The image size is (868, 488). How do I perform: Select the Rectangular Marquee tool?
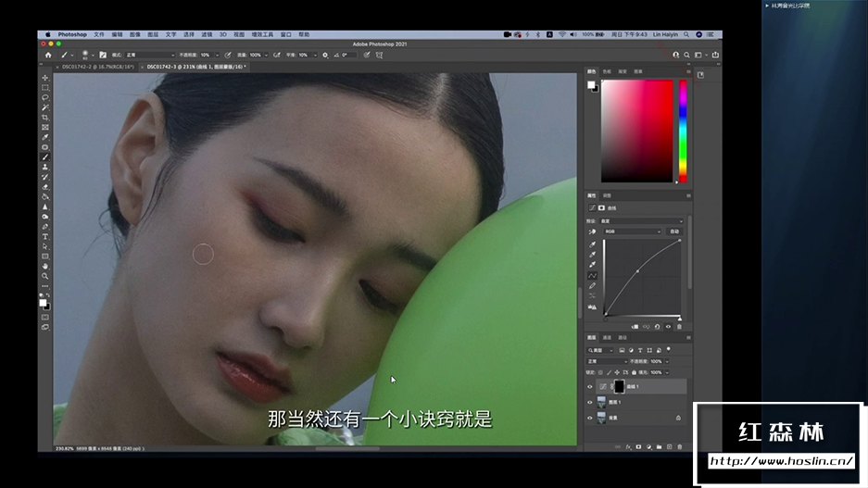coord(45,88)
